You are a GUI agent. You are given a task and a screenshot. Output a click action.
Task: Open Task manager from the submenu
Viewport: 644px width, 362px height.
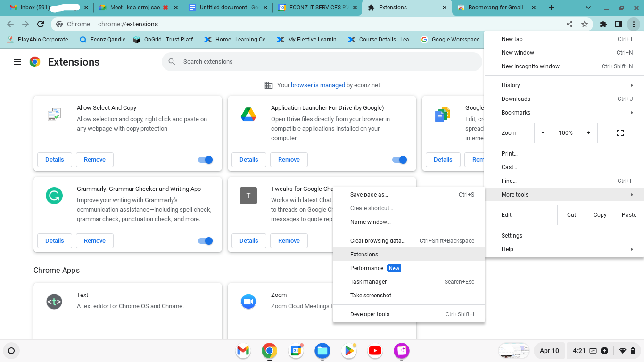pos(409,282)
